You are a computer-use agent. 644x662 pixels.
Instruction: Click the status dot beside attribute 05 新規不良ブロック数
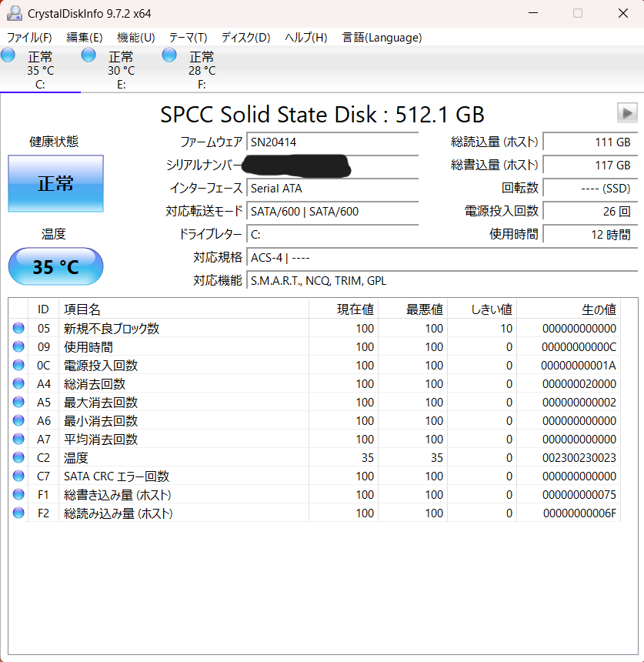18,328
